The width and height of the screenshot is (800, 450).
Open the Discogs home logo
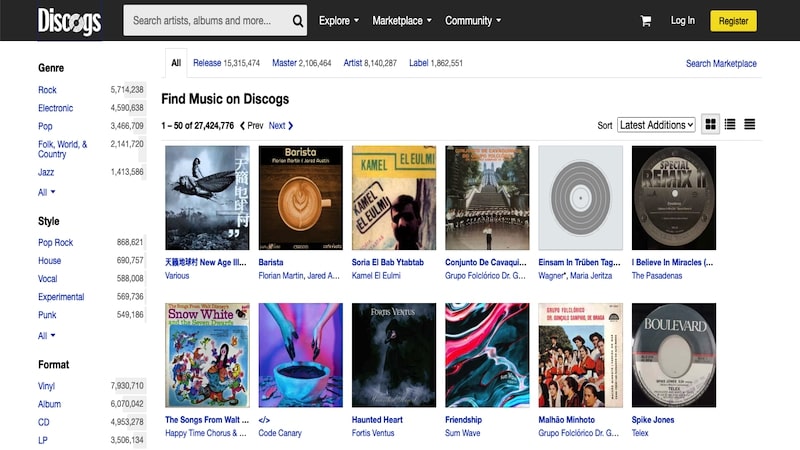[x=69, y=21]
